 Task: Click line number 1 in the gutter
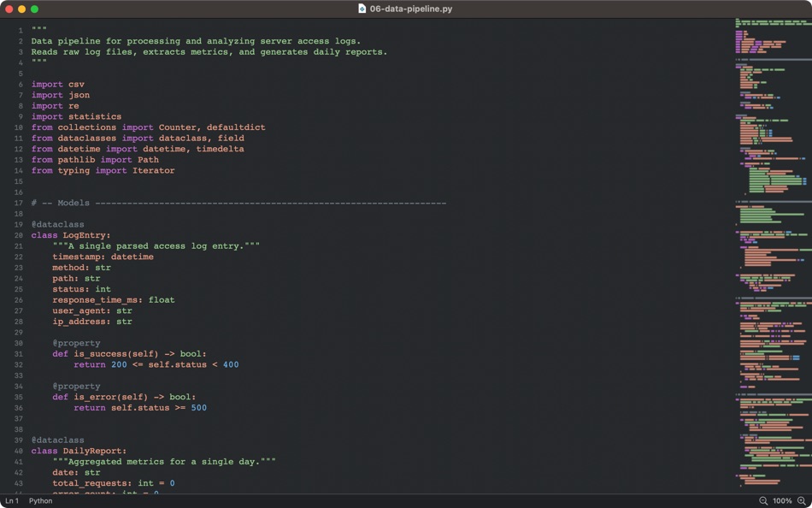pyautogui.click(x=21, y=31)
